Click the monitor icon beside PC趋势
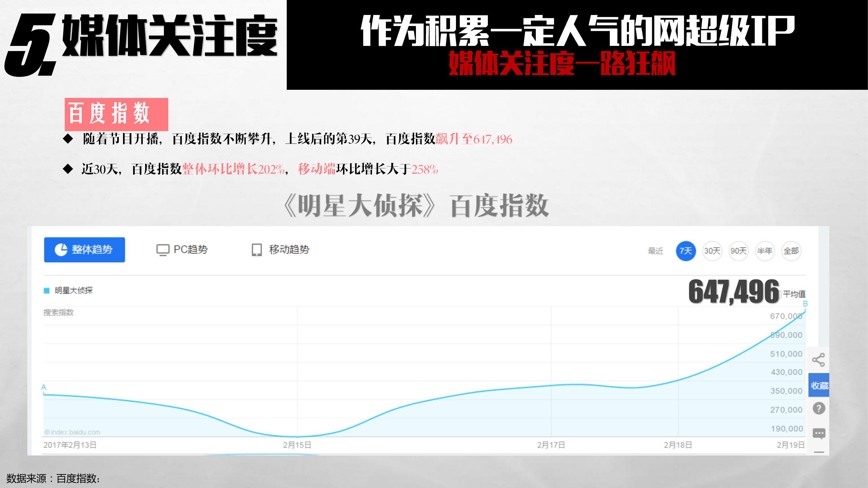This screenshot has width=868, height=488. pyautogui.click(x=163, y=250)
